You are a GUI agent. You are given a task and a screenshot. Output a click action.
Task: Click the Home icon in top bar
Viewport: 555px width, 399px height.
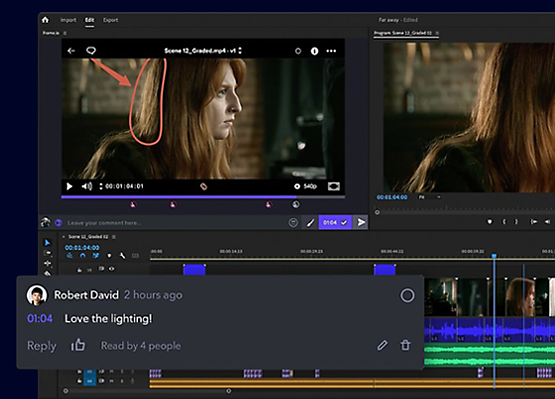45,20
